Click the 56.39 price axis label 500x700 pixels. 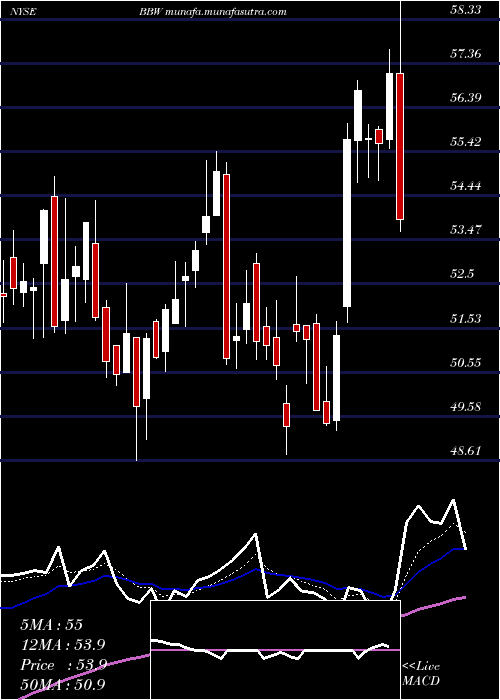[x=466, y=98]
